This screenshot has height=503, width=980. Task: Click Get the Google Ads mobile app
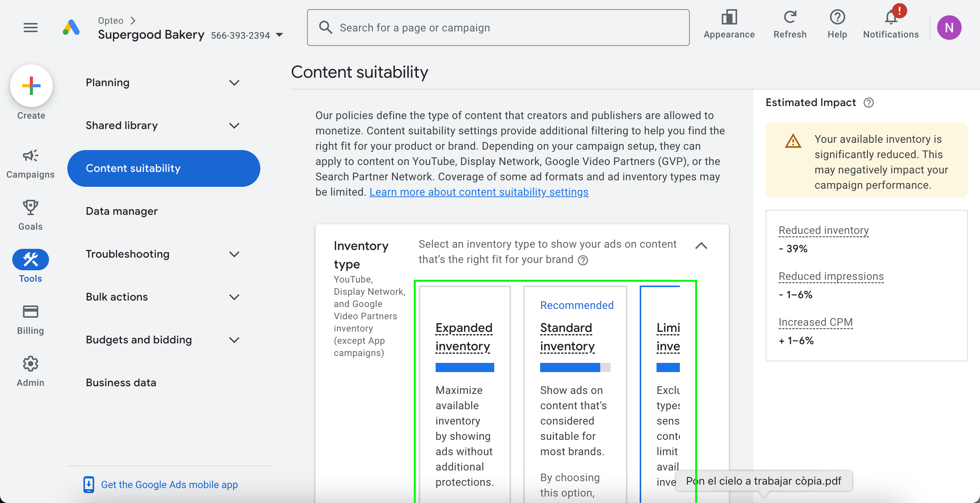pos(169,485)
